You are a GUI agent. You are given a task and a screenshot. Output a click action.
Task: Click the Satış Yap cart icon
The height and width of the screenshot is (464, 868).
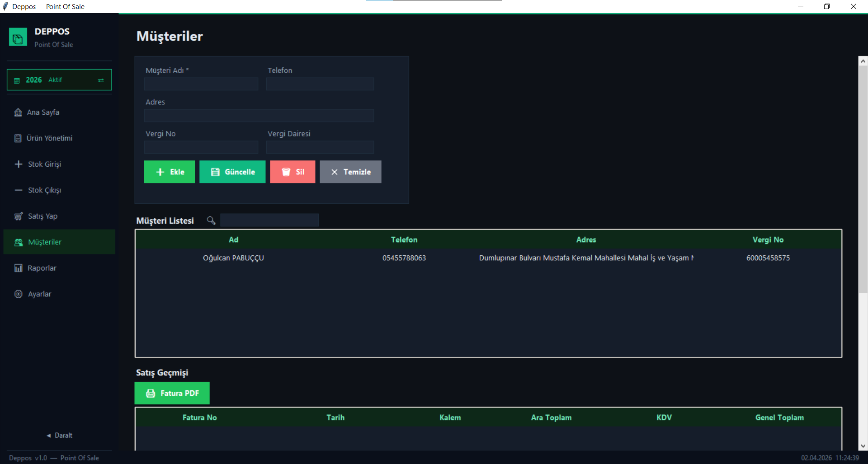19,216
